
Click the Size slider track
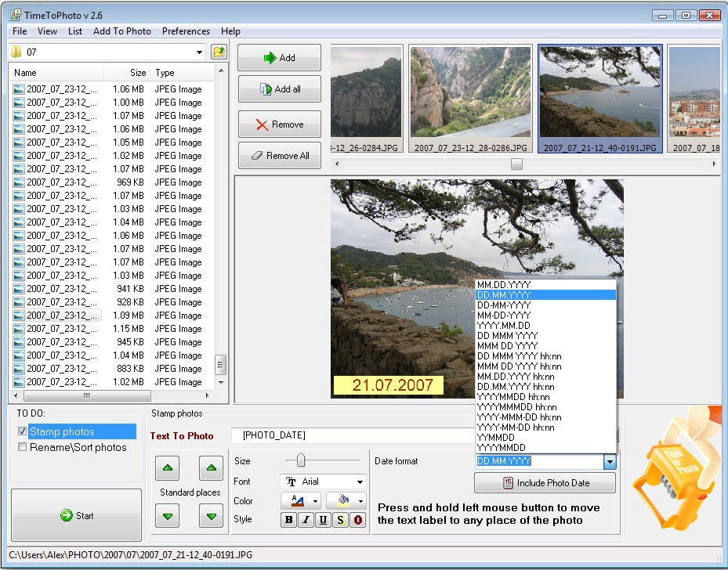click(x=323, y=460)
